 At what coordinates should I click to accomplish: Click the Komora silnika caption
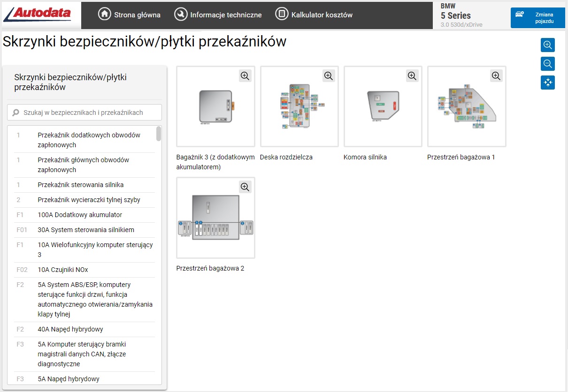[365, 157]
